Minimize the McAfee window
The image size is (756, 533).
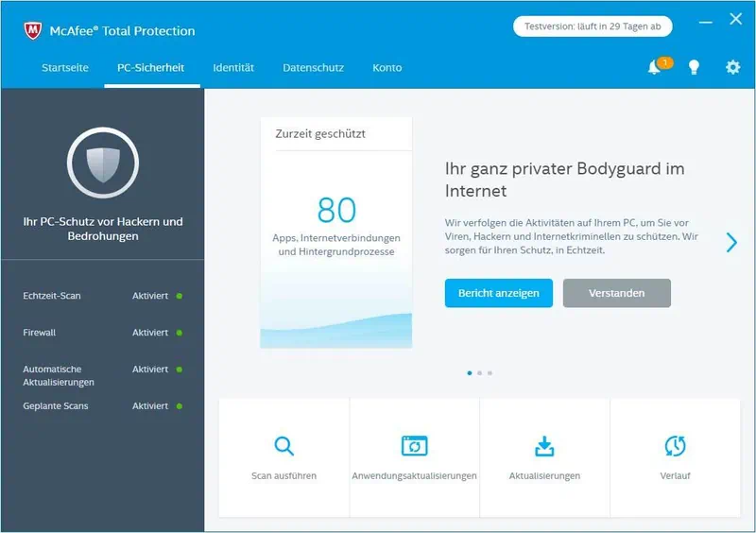[x=705, y=22]
